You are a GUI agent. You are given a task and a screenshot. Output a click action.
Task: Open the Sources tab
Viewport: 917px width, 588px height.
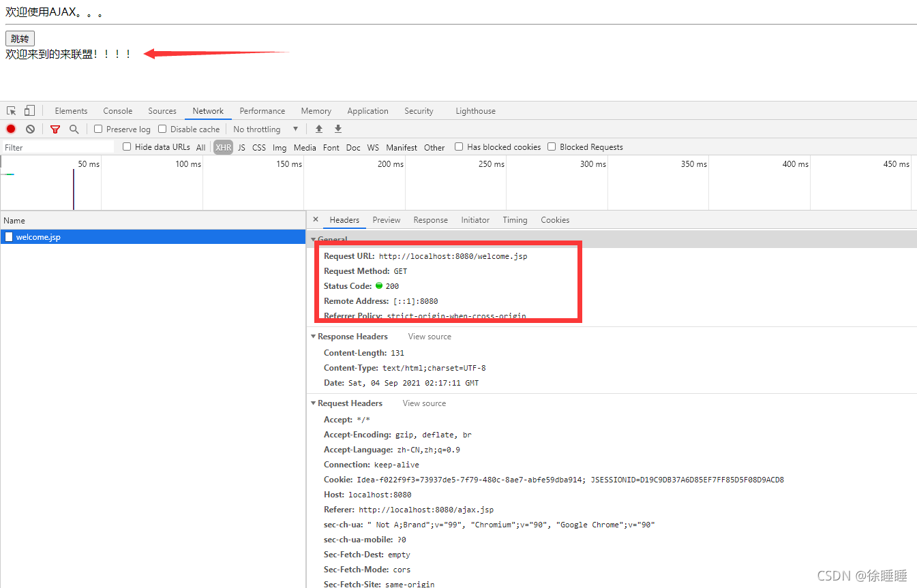pyautogui.click(x=162, y=111)
